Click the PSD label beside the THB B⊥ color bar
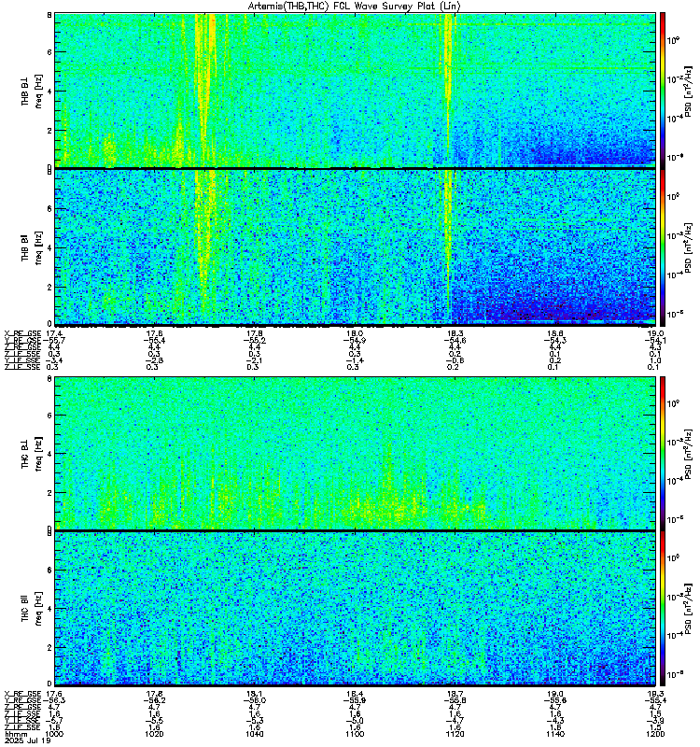 pyautogui.click(x=688, y=91)
